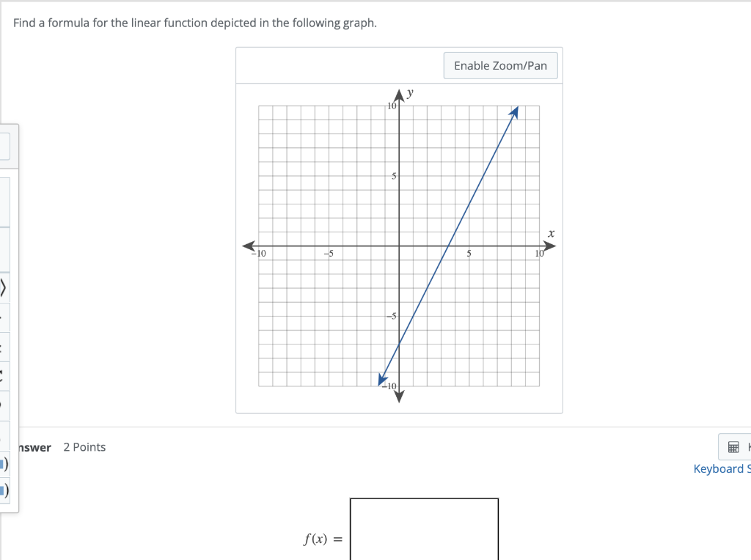The width and height of the screenshot is (751, 560).
Task: Click the y-axis label on the graph
Action: (409, 92)
